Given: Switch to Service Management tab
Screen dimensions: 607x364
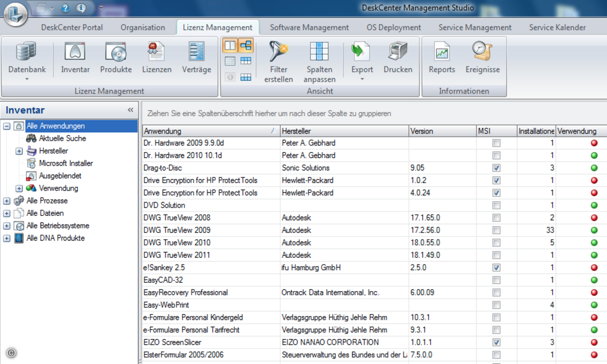Looking at the screenshot, I should click(x=475, y=27).
